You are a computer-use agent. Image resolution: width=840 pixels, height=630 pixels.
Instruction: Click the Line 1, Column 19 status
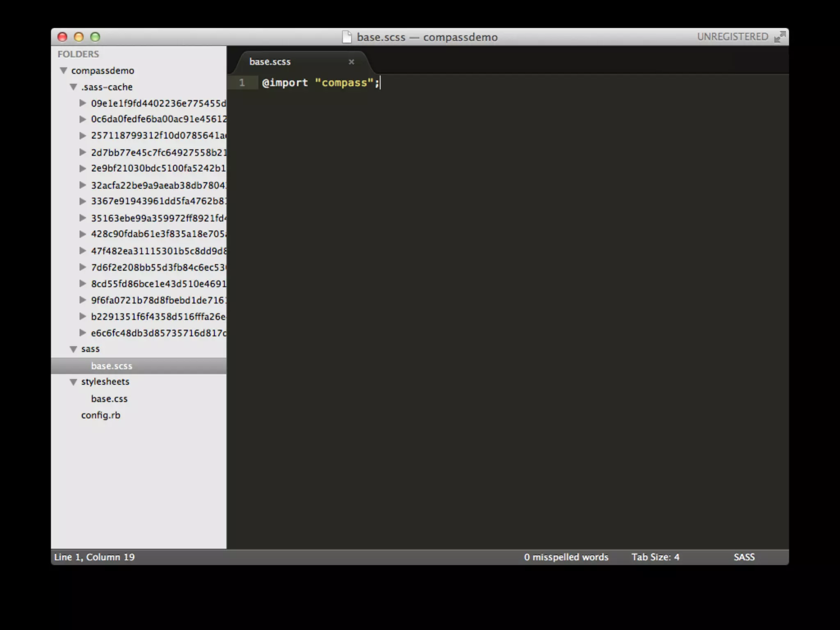(94, 557)
